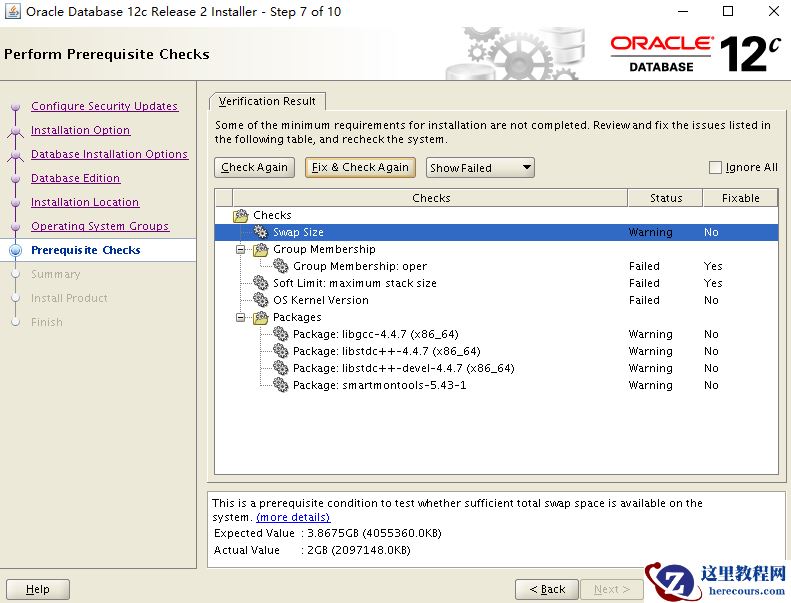Click the folder icon next to Group Membership
The height and width of the screenshot is (603, 791).
point(261,249)
